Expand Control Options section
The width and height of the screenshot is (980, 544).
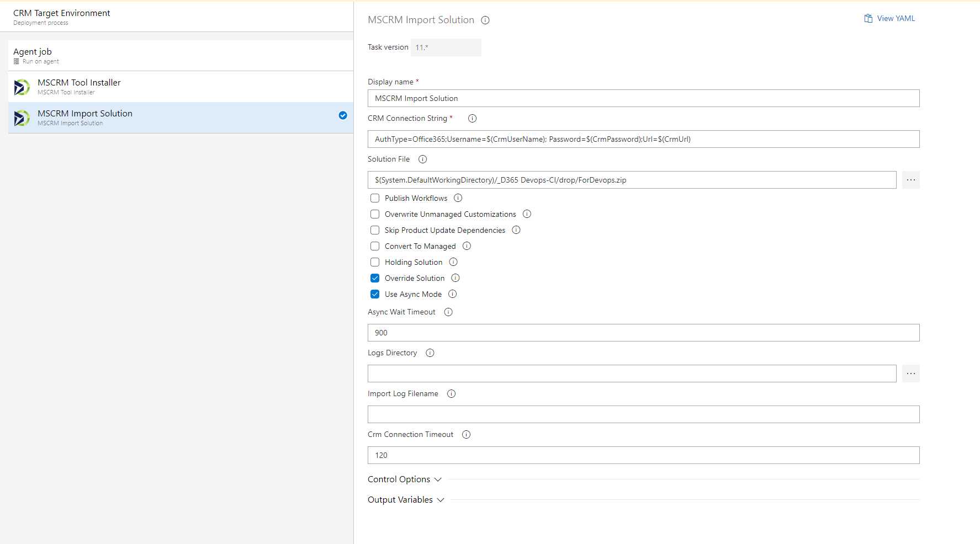click(x=405, y=479)
